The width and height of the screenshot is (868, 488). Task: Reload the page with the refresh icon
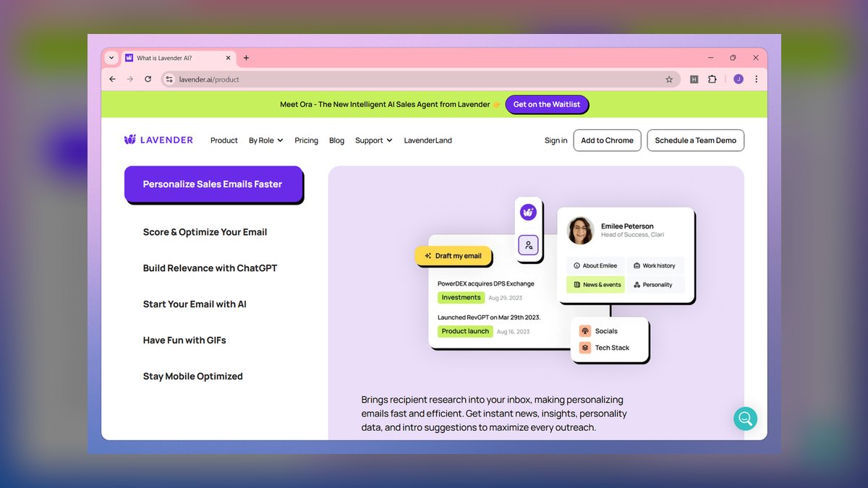pos(148,80)
